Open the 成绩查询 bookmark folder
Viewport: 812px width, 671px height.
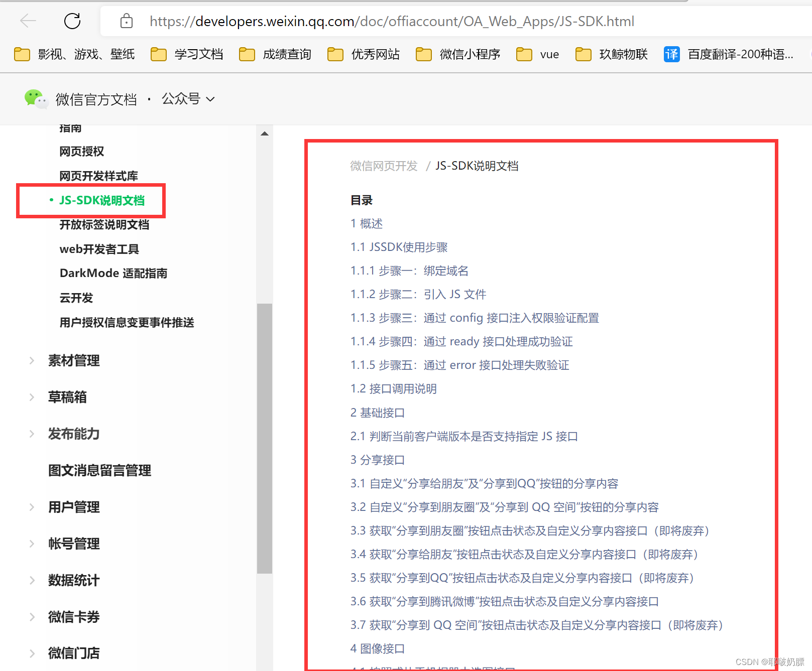pos(275,54)
